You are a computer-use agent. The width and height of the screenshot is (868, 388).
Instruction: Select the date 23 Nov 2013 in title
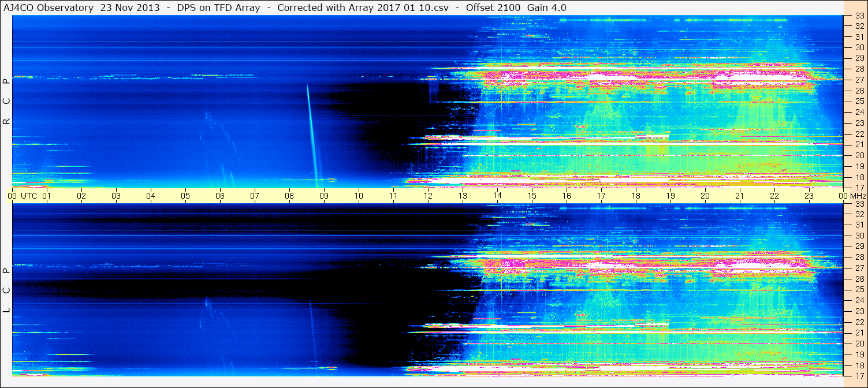coord(130,8)
